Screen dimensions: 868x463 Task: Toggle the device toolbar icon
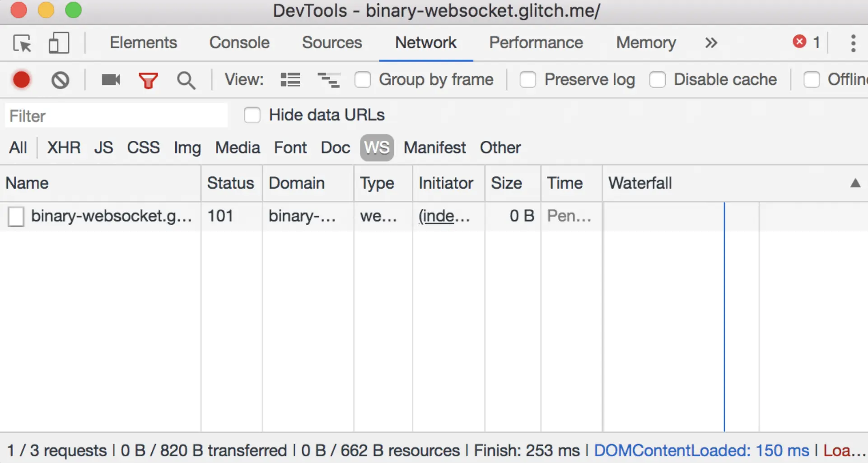coord(59,43)
